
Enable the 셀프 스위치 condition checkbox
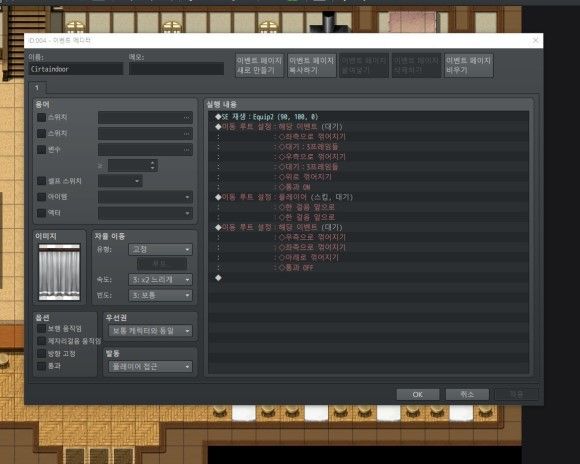(x=41, y=181)
